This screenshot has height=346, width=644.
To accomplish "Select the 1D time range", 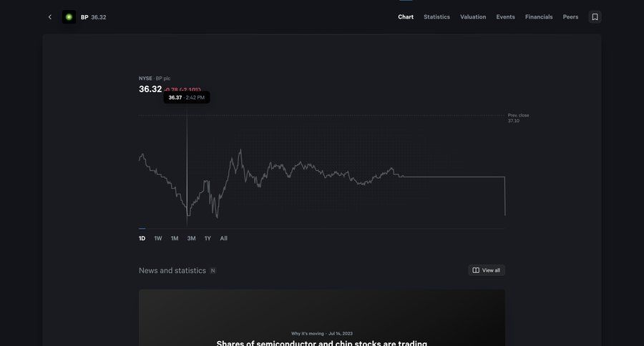I will point(142,238).
